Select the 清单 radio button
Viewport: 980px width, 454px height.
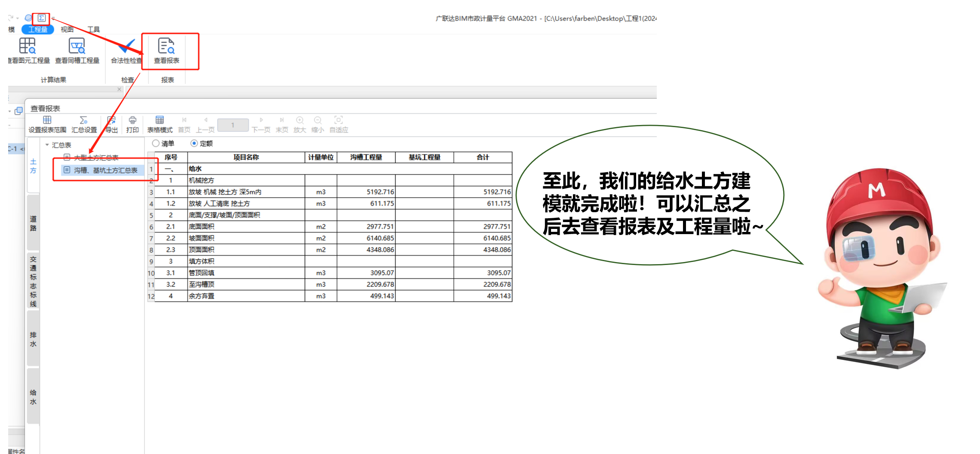pyautogui.click(x=155, y=143)
